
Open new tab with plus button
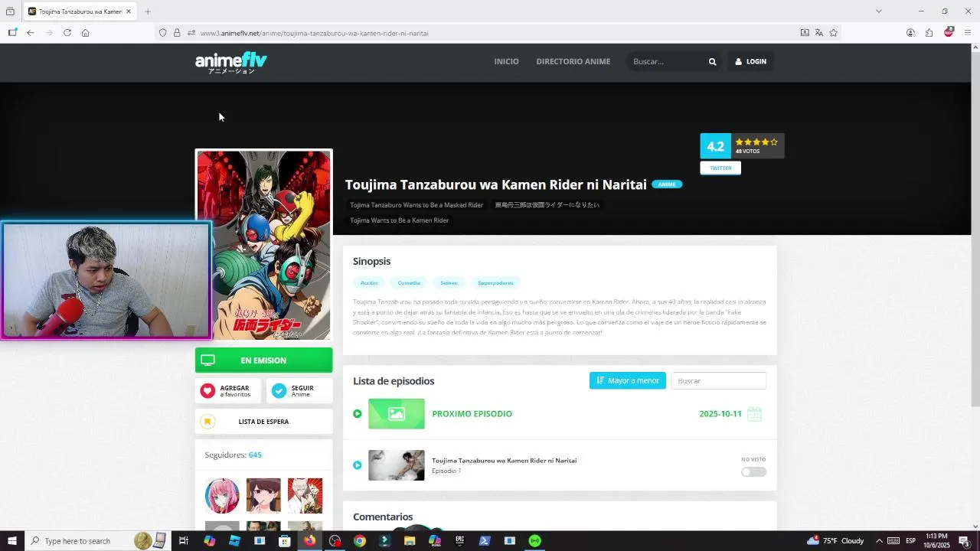point(148,11)
